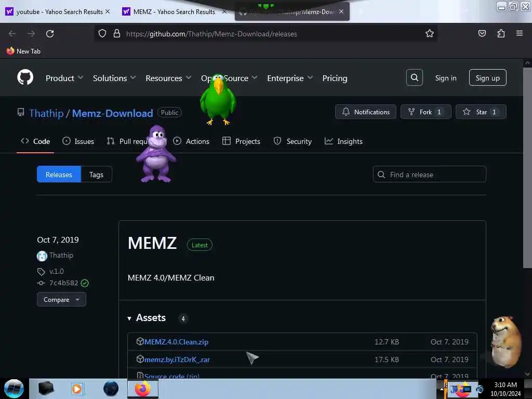Viewport: 532px width, 399px height.
Task: Select the Code repository tab
Action: [x=35, y=141]
